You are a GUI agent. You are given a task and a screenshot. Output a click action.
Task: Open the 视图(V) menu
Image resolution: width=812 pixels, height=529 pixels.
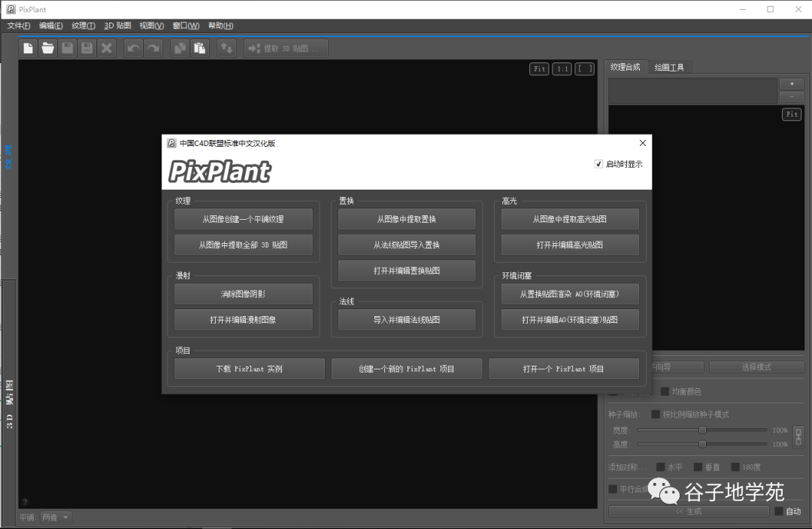(152, 26)
